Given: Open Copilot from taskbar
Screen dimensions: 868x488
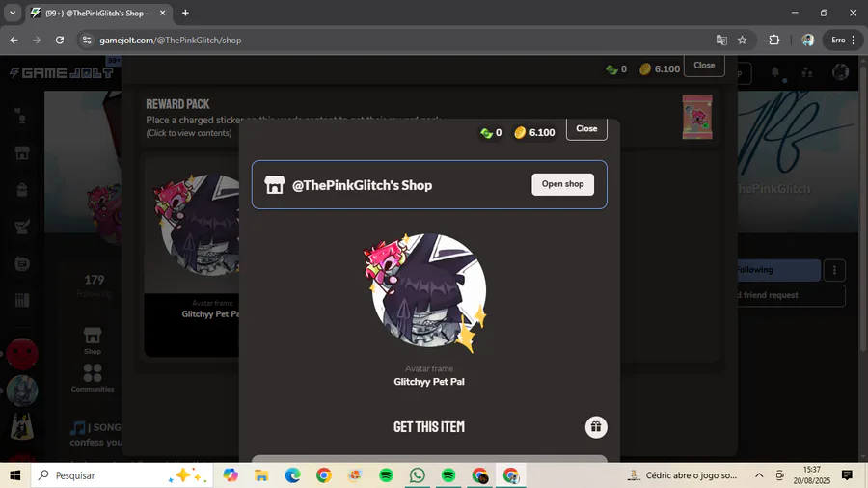Looking at the screenshot, I should pyautogui.click(x=231, y=475).
